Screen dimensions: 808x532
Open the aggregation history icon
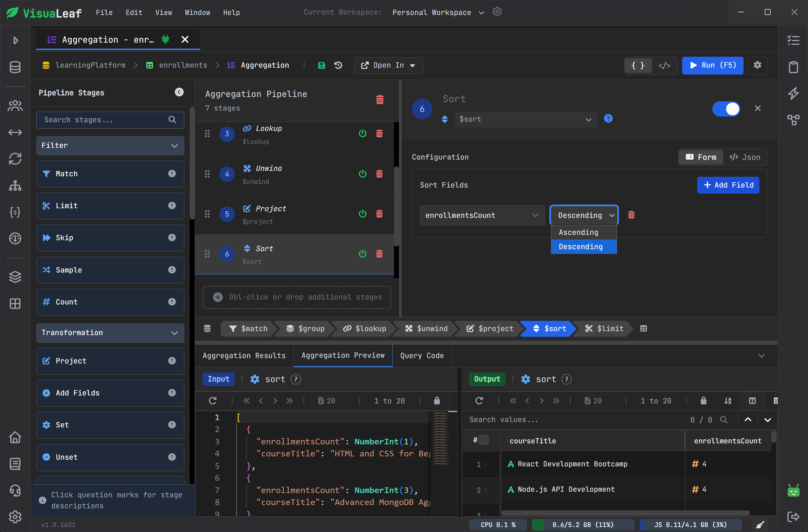tap(338, 65)
